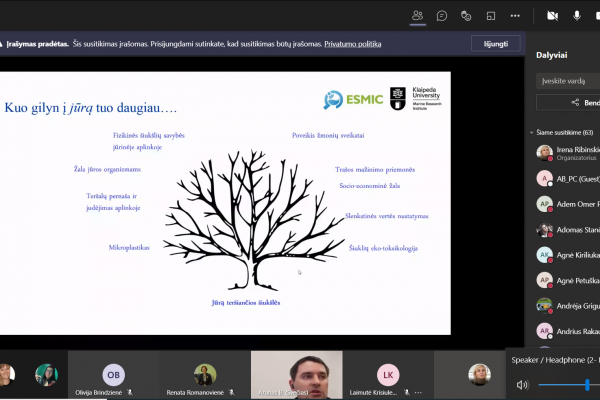Toggle the camera on or off
Screen dimensions: 600x400
click(552, 16)
